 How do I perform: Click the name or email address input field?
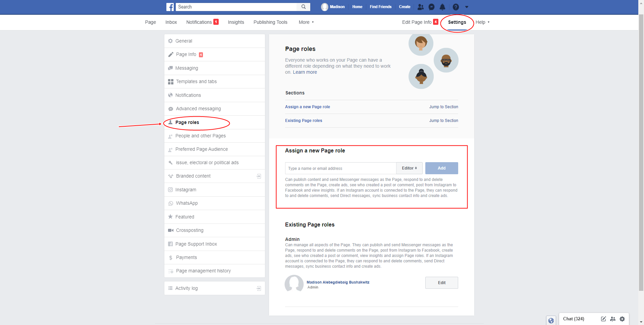[x=340, y=168]
